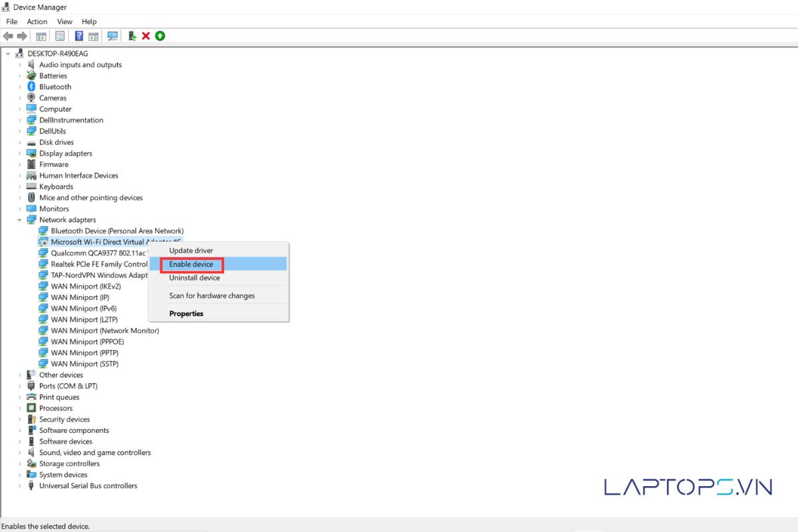Click the Properties sheet toolbar icon
Viewport: 798px width, 532px height.
(60, 36)
